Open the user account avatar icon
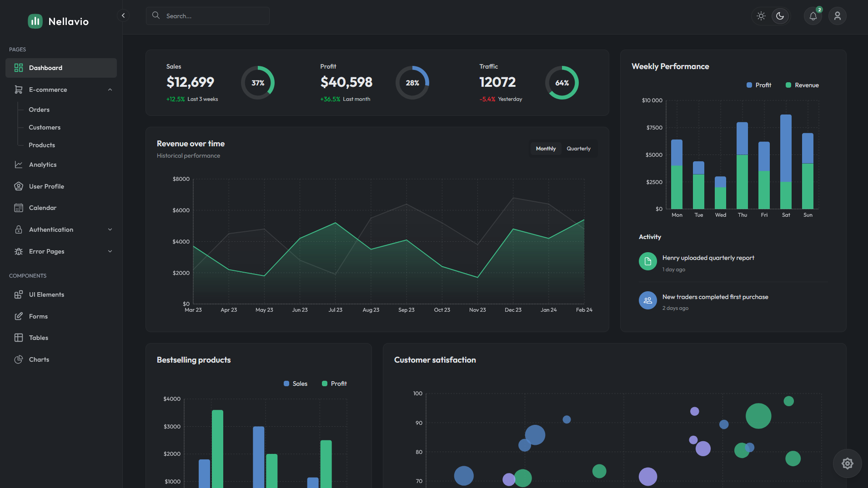Image resolution: width=868 pixels, height=488 pixels. click(x=837, y=16)
